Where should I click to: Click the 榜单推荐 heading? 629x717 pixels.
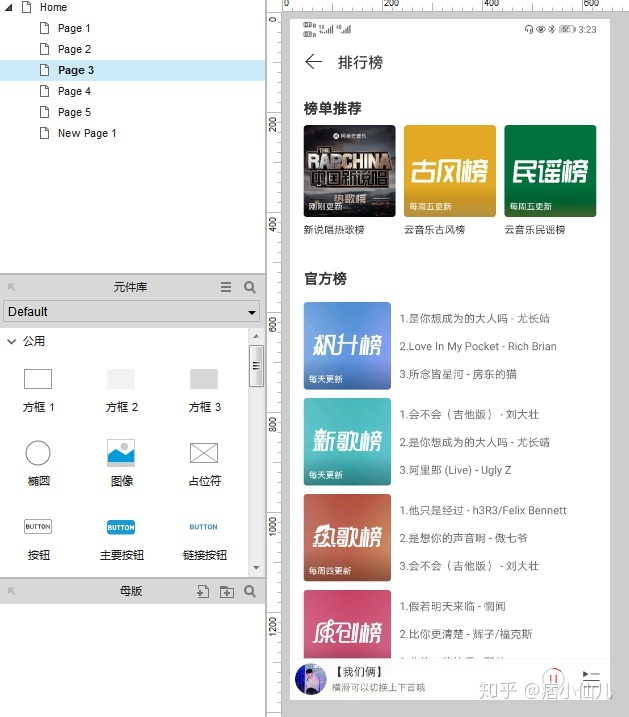coord(332,108)
